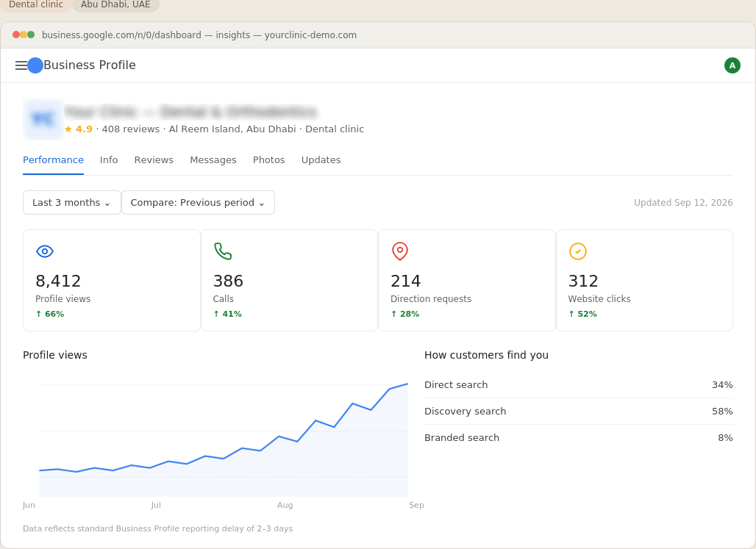
Task: Click the green phone Calls icon
Action: coord(223,251)
